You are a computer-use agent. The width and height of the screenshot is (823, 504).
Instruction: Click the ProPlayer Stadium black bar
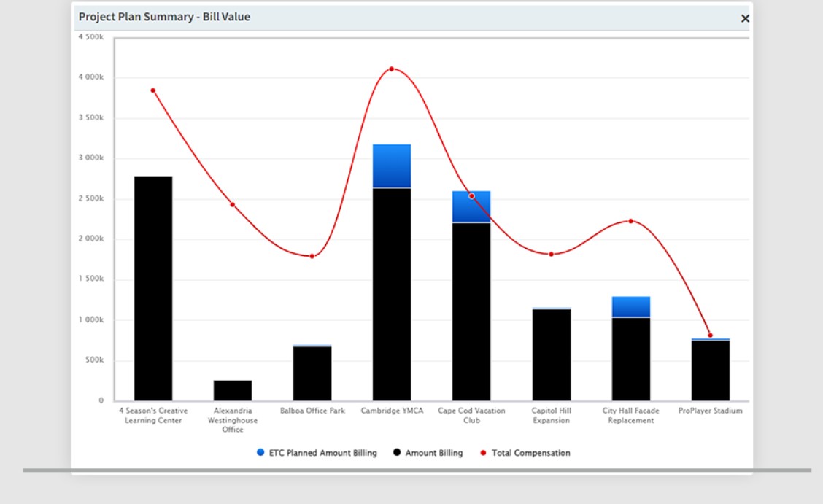pyautogui.click(x=711, y=371)
